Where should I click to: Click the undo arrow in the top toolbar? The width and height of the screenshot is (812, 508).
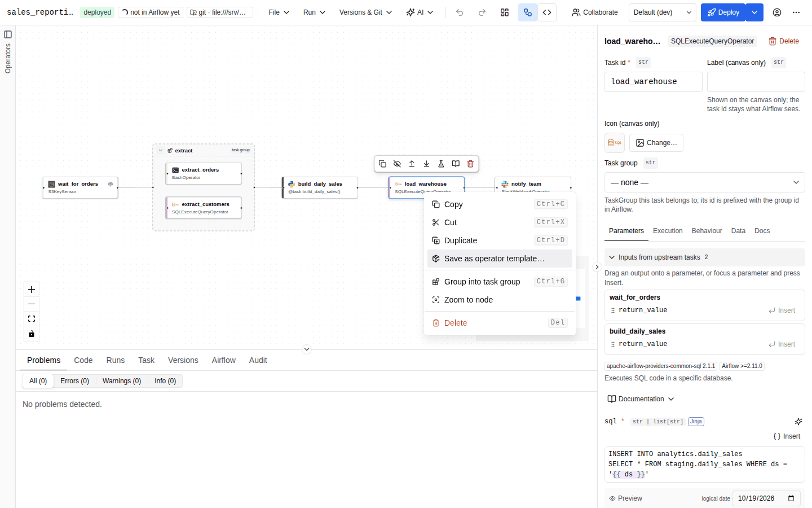tap(460, 12)
